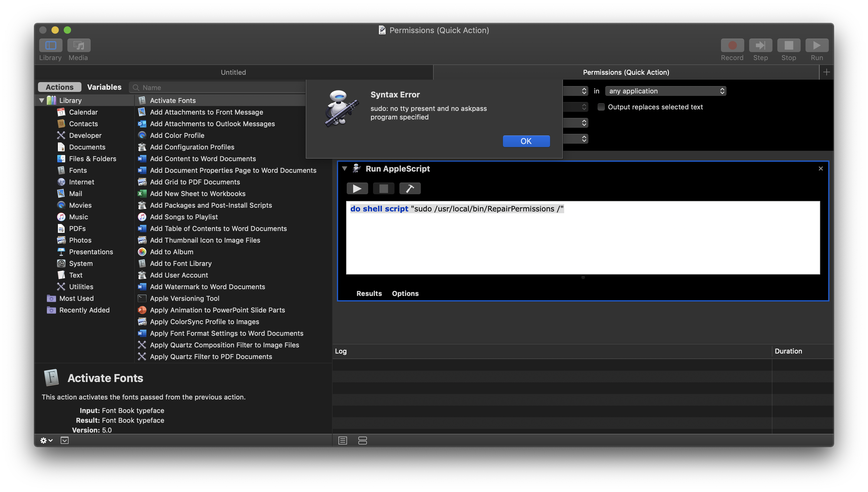Toggle the description pane button
The height and width of the screenshot is (492, 868).
65,440
